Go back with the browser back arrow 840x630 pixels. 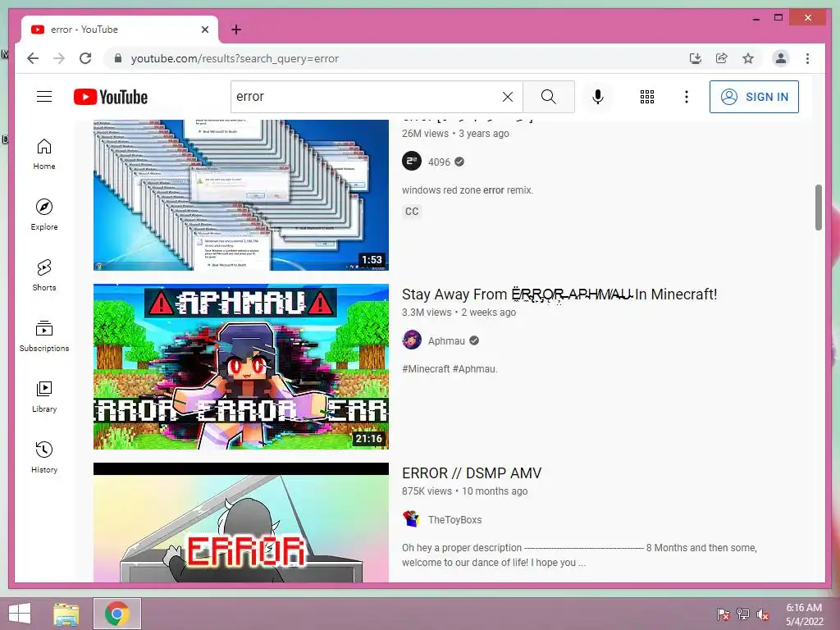(x=33, y=58)
